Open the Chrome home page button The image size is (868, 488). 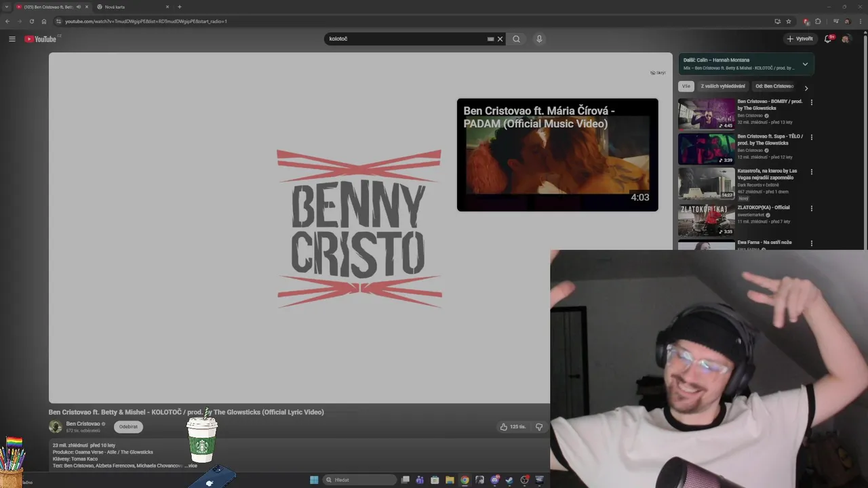click(x=44, y=21)
